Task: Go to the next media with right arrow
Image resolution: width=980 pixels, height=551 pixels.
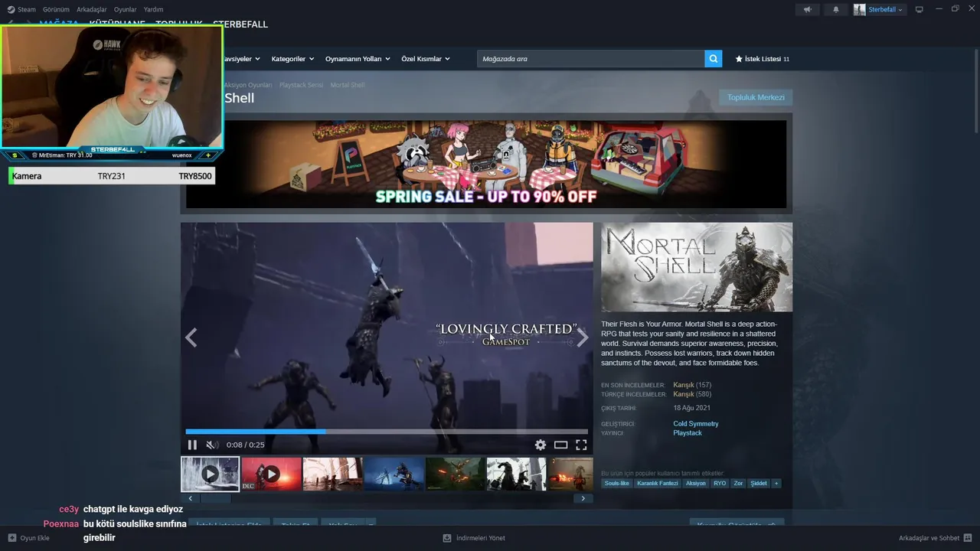Action: tap(583, 337)
